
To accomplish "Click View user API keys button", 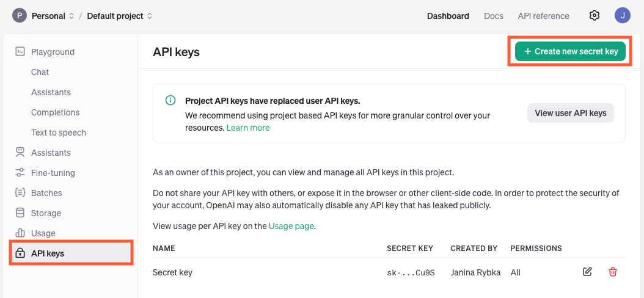I will (x=570, y=113).
